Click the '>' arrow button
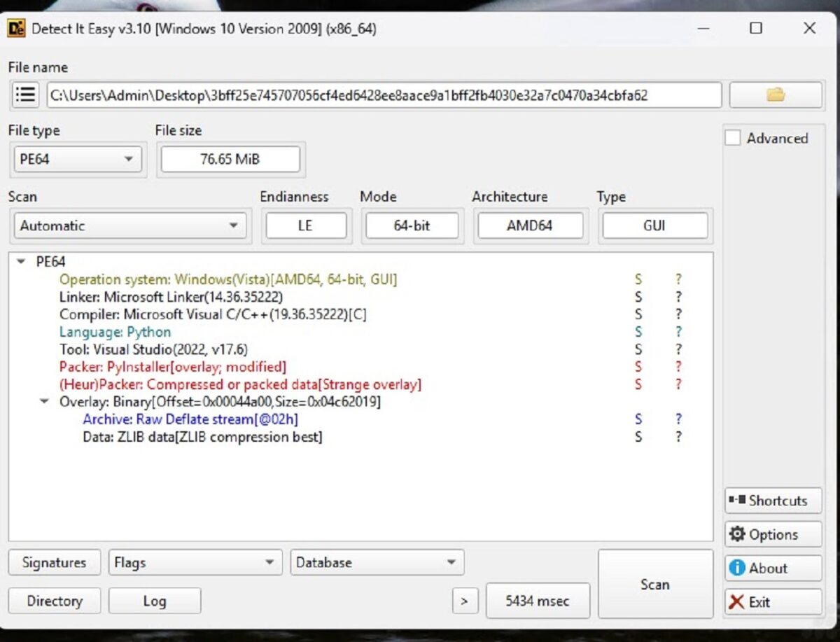 coord(465,601)
